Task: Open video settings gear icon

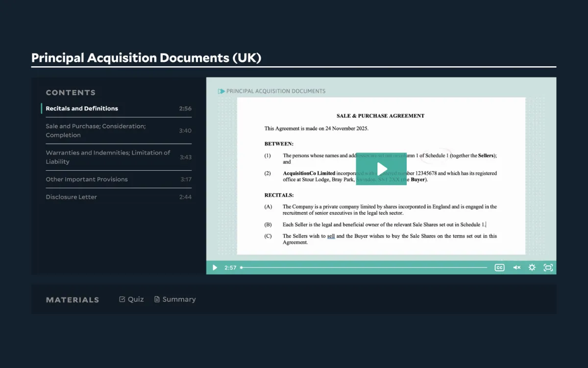Action: (x=532, y=267)
